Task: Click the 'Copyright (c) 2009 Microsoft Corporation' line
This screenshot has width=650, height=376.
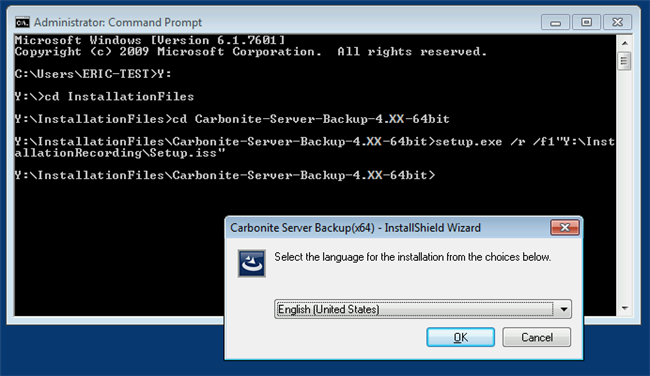Action: click(x=250, y=52)
